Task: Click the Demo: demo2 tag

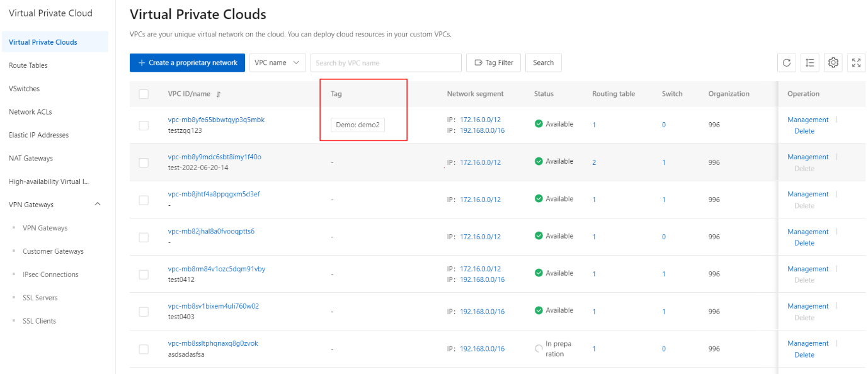Action: click(358, 125)
